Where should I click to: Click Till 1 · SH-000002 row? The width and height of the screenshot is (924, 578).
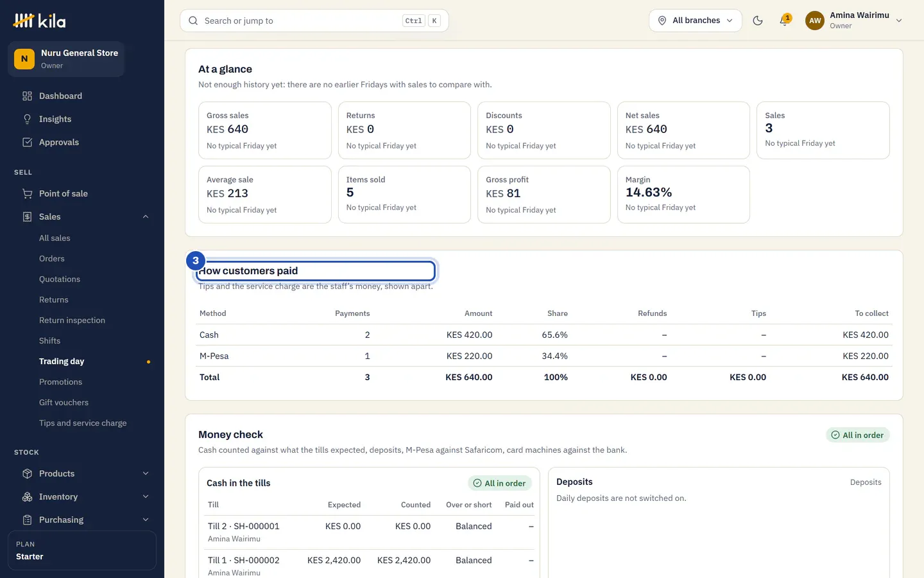371,565
